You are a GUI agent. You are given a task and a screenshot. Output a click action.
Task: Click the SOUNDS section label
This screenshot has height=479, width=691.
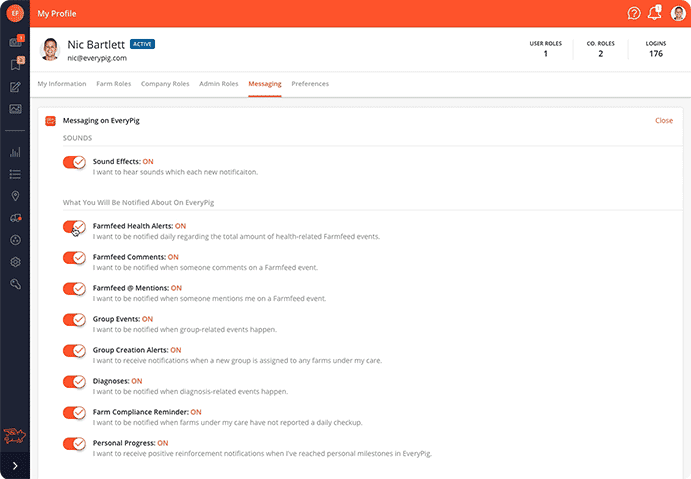(x=77, y=138)
